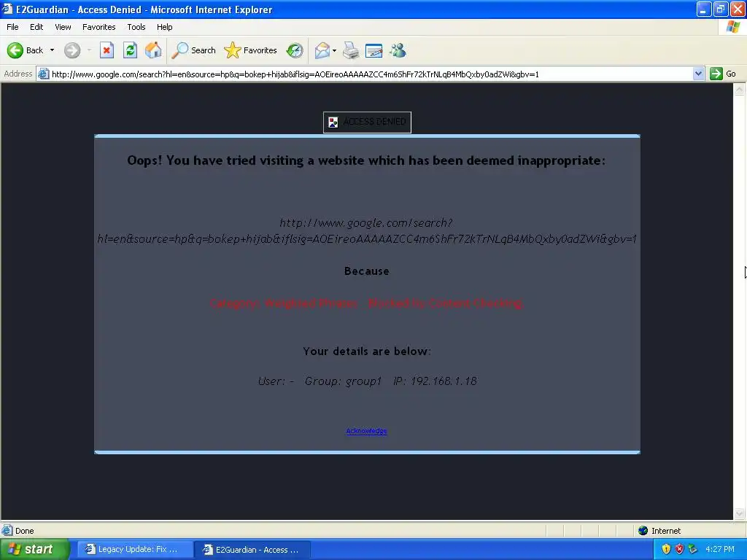The height and width of the screenshot is (560, 747).
Task: Open the Favorites pane with star icon
Action: coord(251,50)
